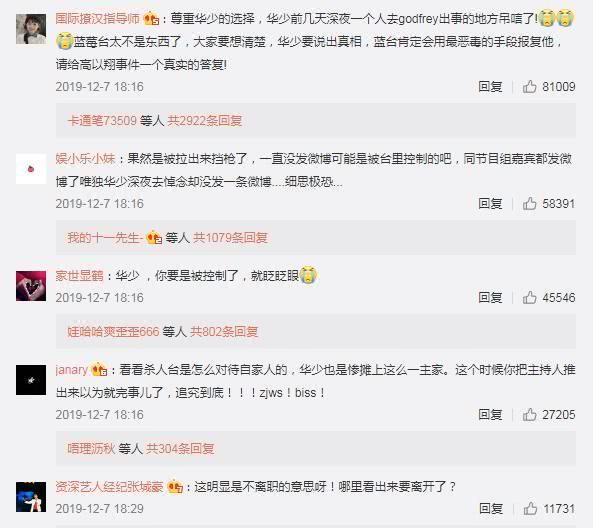Viewport: 593px width, 528px height.
Task: Expand the 共1079条回复 replies thread
Action: [x=230, y=238]
